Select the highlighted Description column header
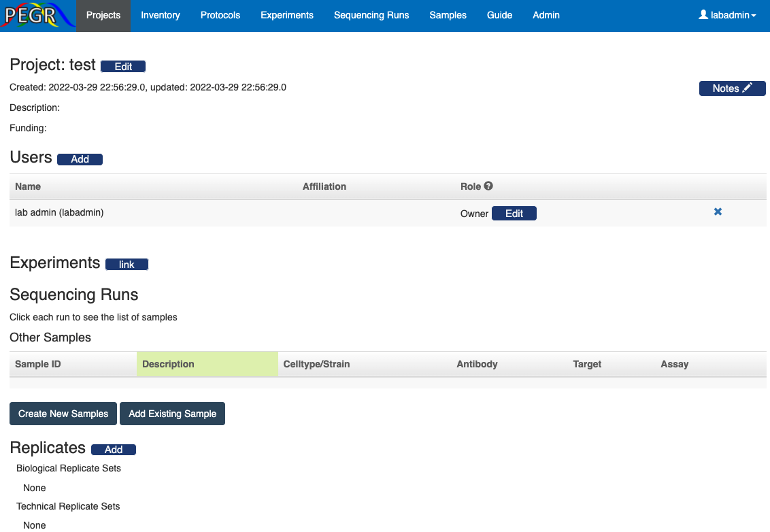This screenshot has width=770, height=532. 207,364
